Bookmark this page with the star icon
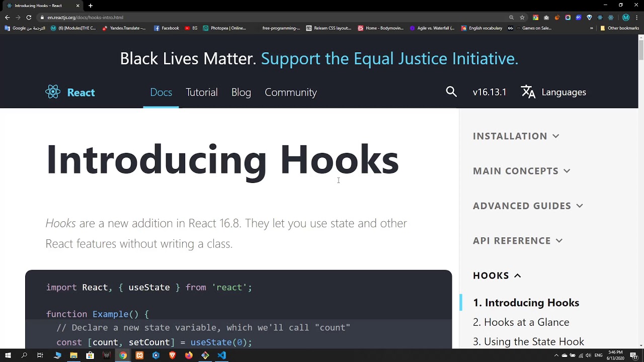This screenshot has height=362, width=644. coord(522,17)
